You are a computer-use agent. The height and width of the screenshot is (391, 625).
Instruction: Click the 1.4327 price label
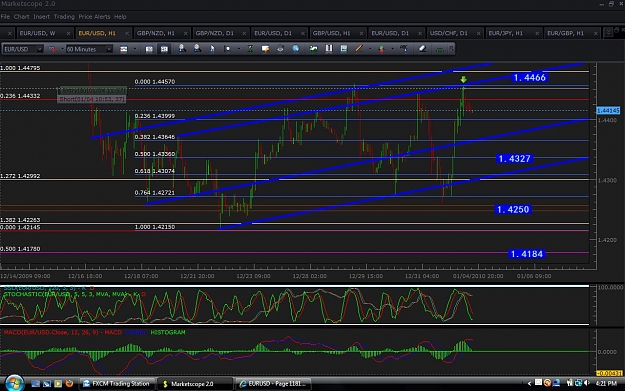click(515, 159)
